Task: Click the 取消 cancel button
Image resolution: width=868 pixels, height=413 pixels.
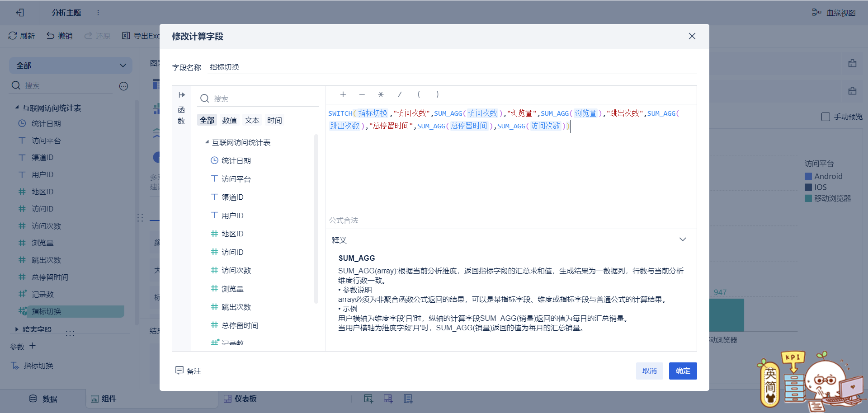Action: click(x=650, y=371)
